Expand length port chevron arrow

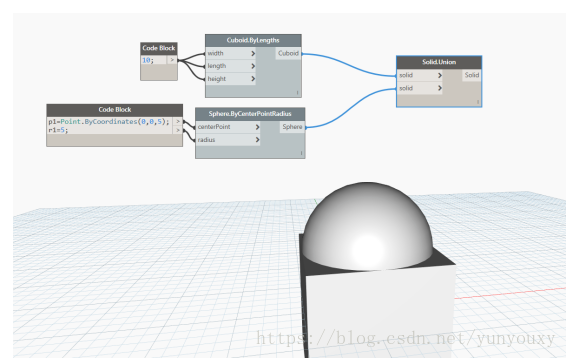(x=253, y=66)
